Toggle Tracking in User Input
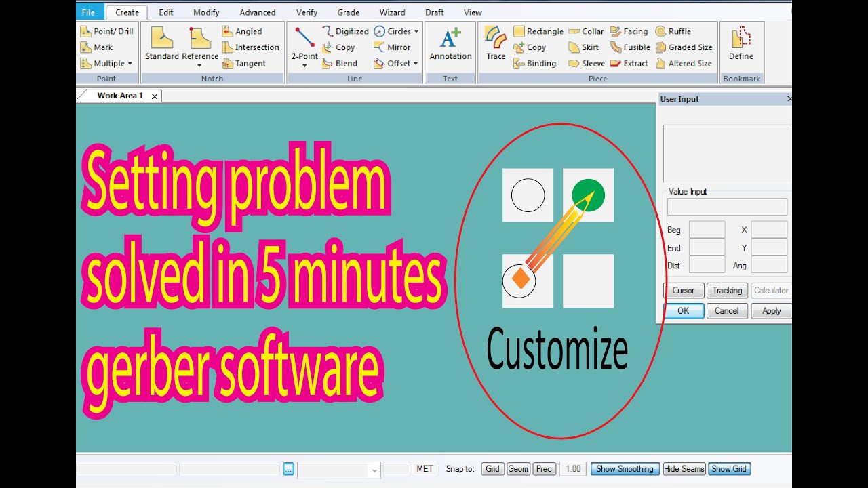Screen dimensions: 868x488 click(x=727, y=291)
